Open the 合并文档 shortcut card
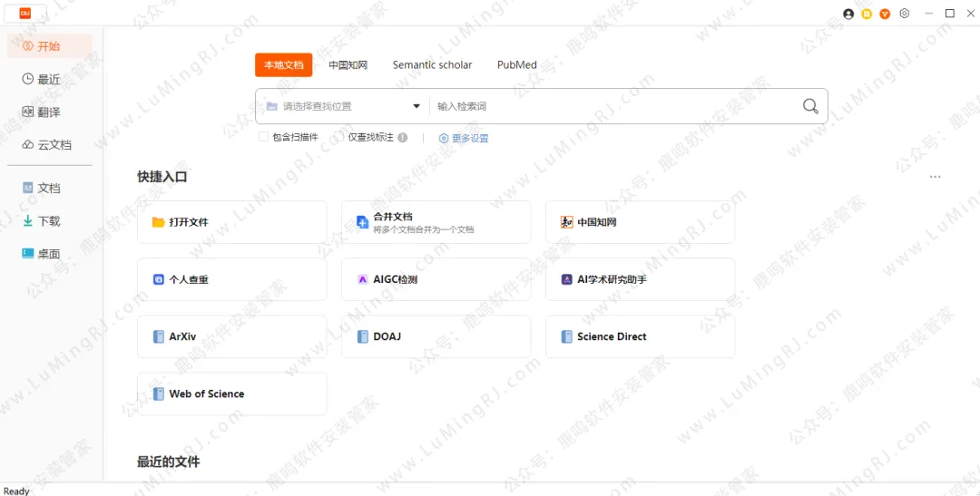Image resolution: width=980 pixels, height=496 pixels. tap(436, 222)
